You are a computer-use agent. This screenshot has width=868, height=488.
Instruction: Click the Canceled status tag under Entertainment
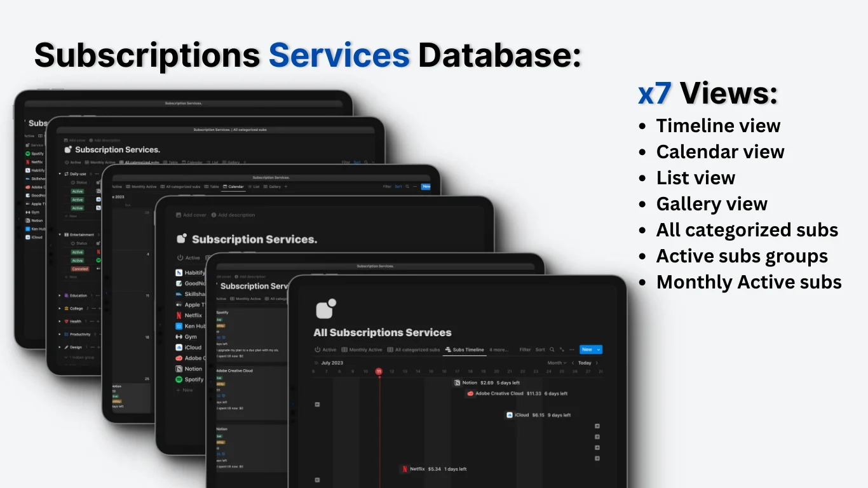point(79,269)
